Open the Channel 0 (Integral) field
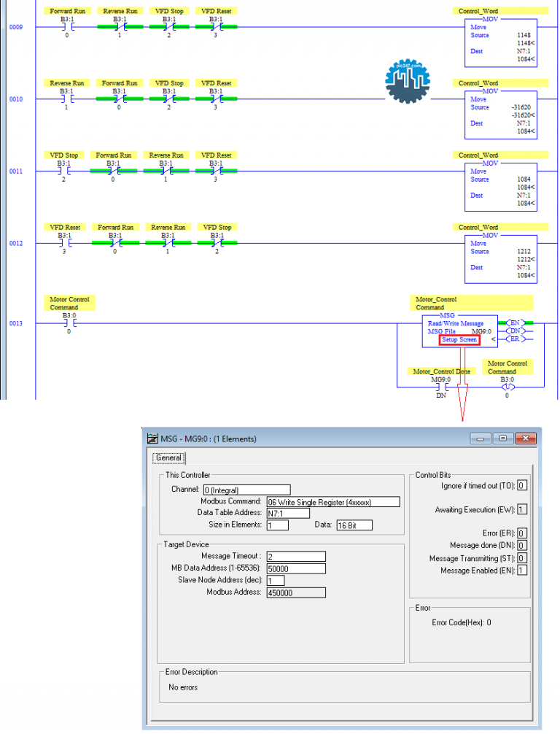The image size is (560, 734). click(x=247, y=490)
